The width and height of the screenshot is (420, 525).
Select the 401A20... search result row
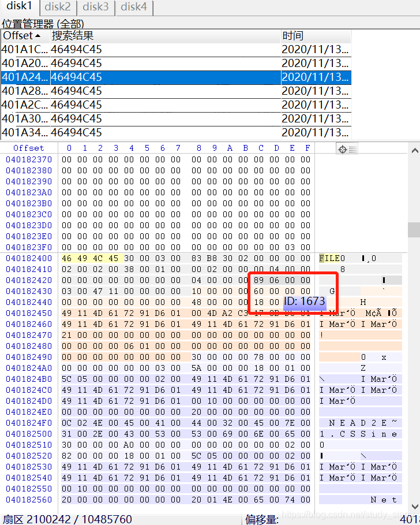click(x=176, y=64)
